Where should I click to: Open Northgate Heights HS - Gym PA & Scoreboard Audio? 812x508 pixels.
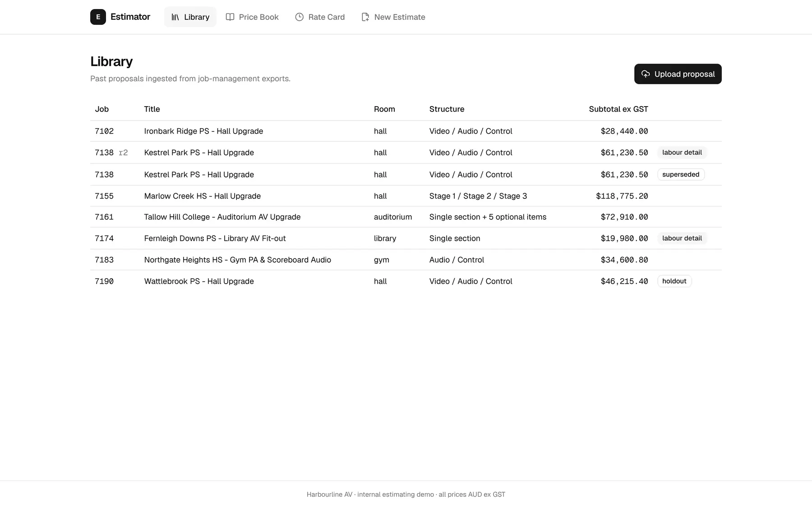tap(237, 260)
